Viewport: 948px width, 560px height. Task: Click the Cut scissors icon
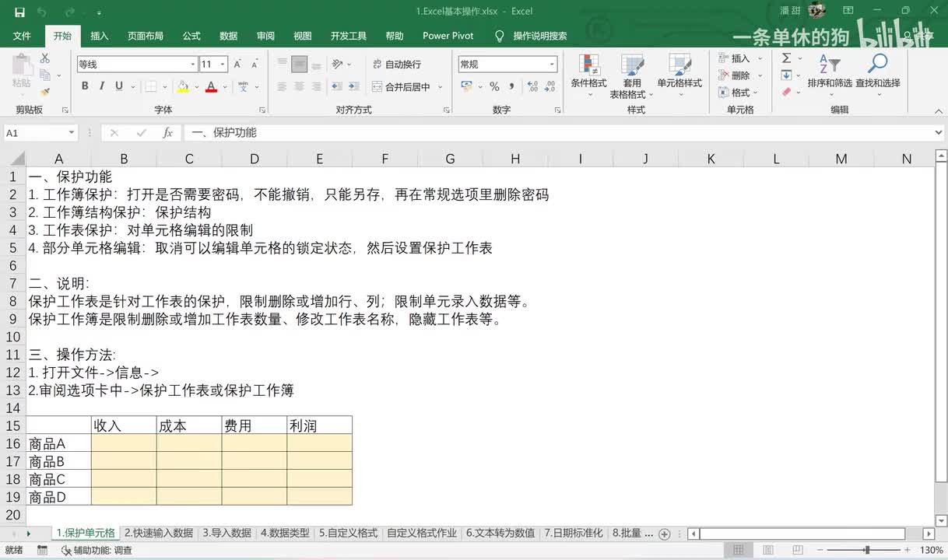tap(45, 58)
